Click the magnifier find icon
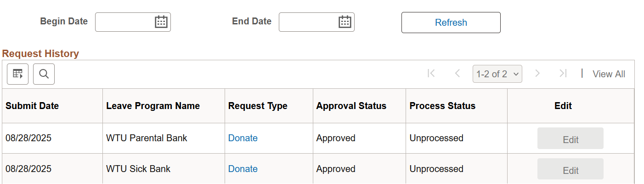 (x=44, y=74)
